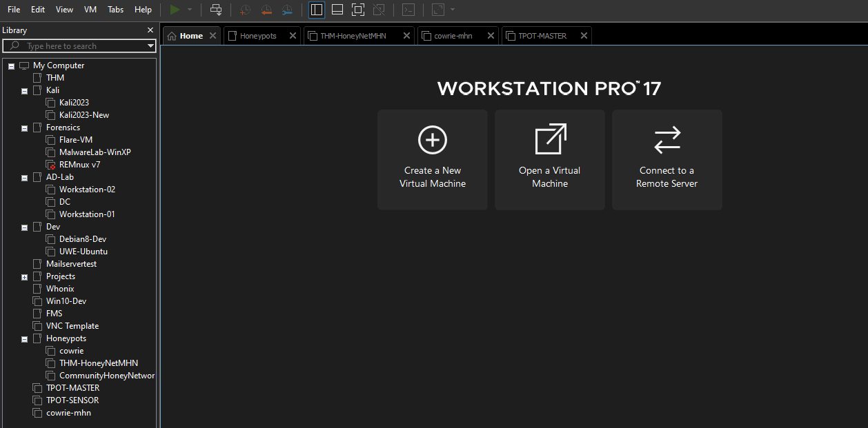
Task: Collapse the AD-Lab folder
Action: 24,178
